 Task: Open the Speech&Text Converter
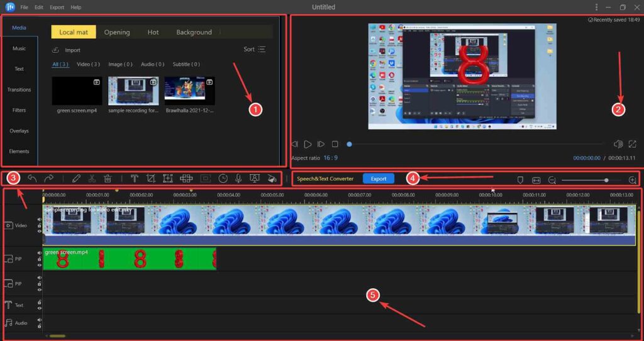[x=325, y=178]
